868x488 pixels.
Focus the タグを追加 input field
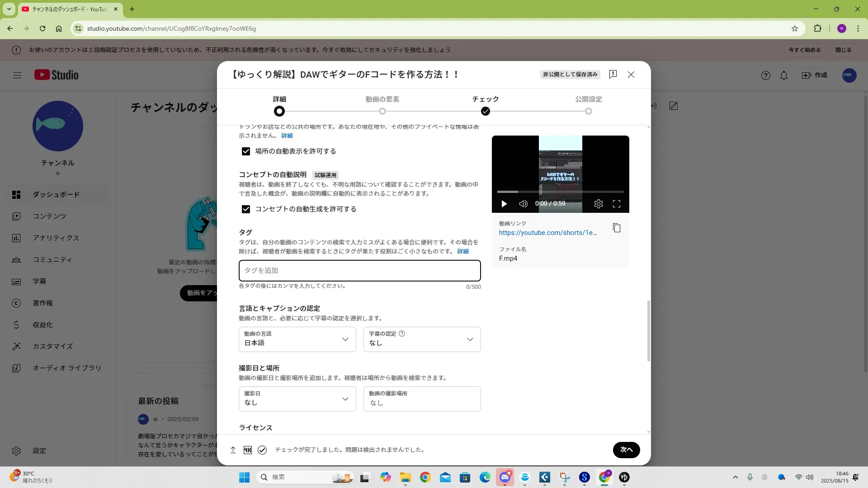(359, 271)
